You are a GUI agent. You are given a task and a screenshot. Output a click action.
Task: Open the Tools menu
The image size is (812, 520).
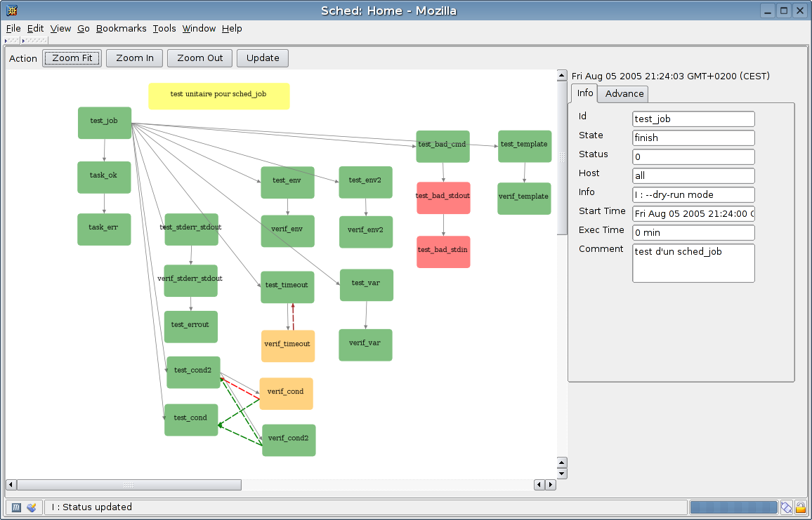tap(164, 29)
